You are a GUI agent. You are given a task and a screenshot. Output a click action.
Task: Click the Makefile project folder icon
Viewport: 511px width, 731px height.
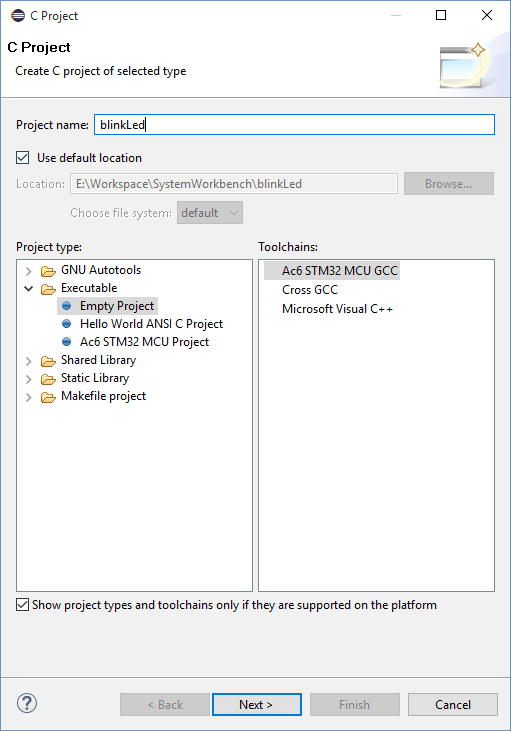pyautogui.click(x=48, y=397)
